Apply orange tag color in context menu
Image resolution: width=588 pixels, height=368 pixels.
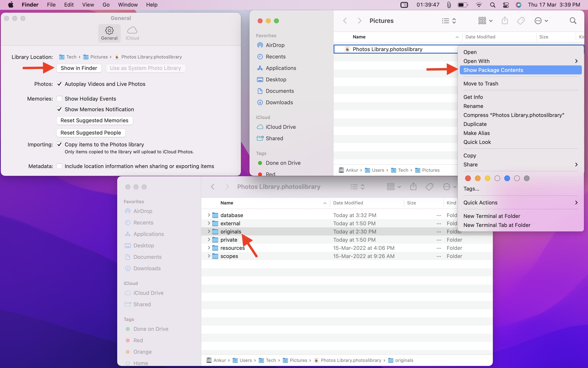pos(478,178)
